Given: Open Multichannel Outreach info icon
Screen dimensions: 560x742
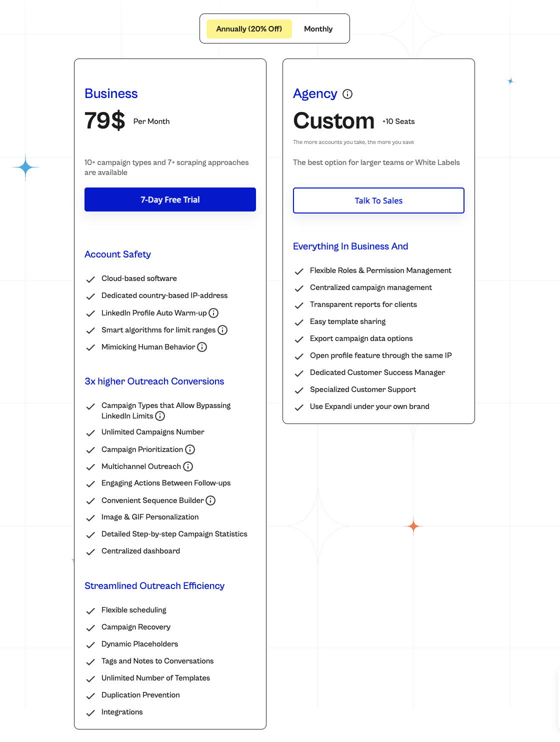Looking at the screenshot, I should (x=188, y=466).
